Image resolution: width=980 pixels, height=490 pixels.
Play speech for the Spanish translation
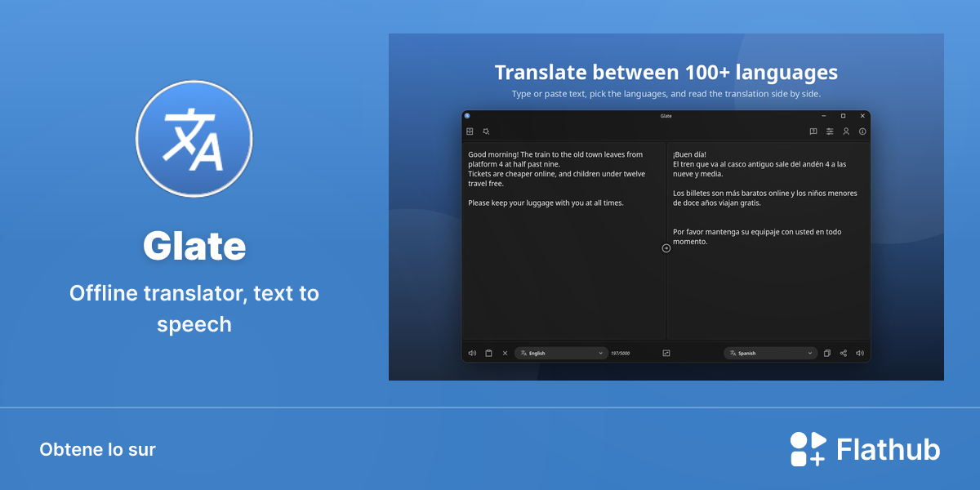tap(860, 354)
